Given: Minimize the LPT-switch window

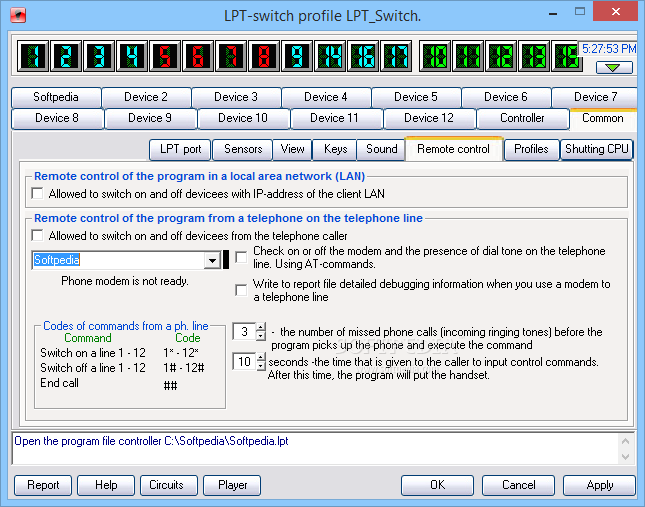Looking at the screenshot, I should (553, 14).
